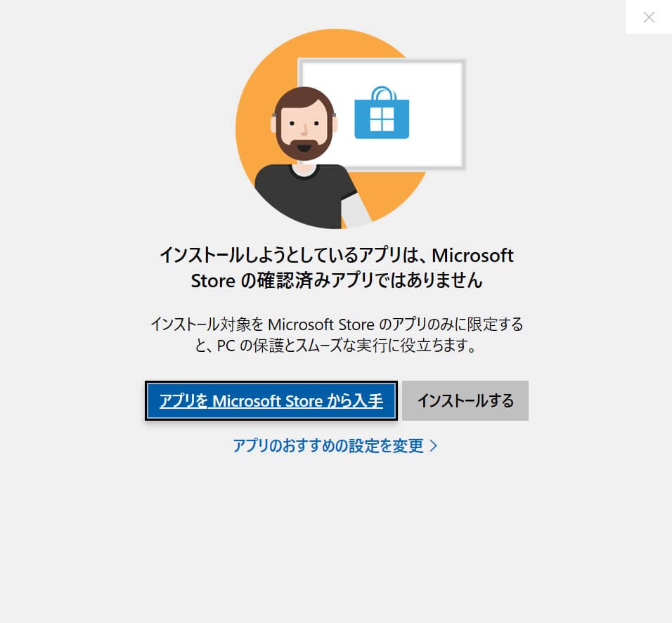The height and width of the screenshot is (623, 672).
Task: Close the dialog with the X button
Action: point(649,17)
